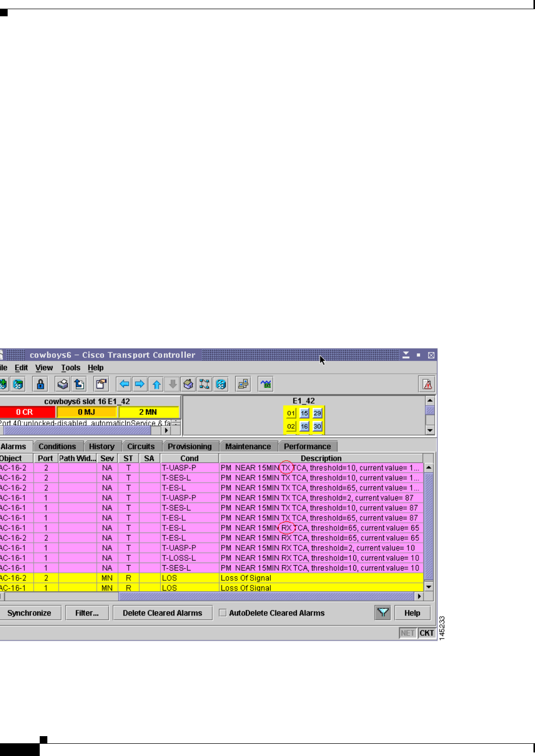
Task: Open the Tools menu
Action: pos(71,368)
